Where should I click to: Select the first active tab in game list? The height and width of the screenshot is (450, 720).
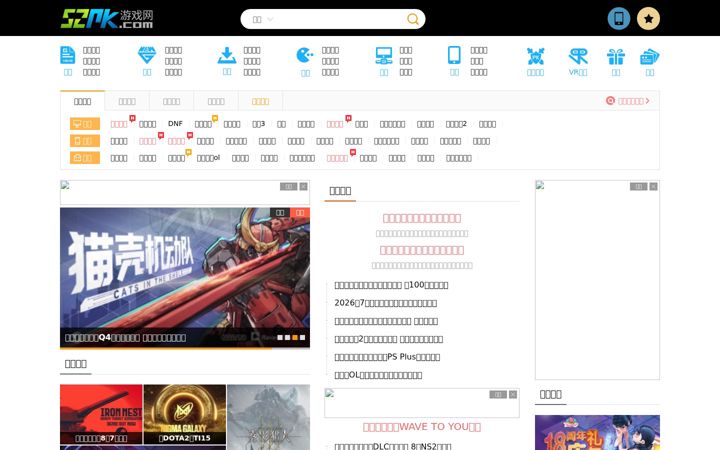coord(83,101)
